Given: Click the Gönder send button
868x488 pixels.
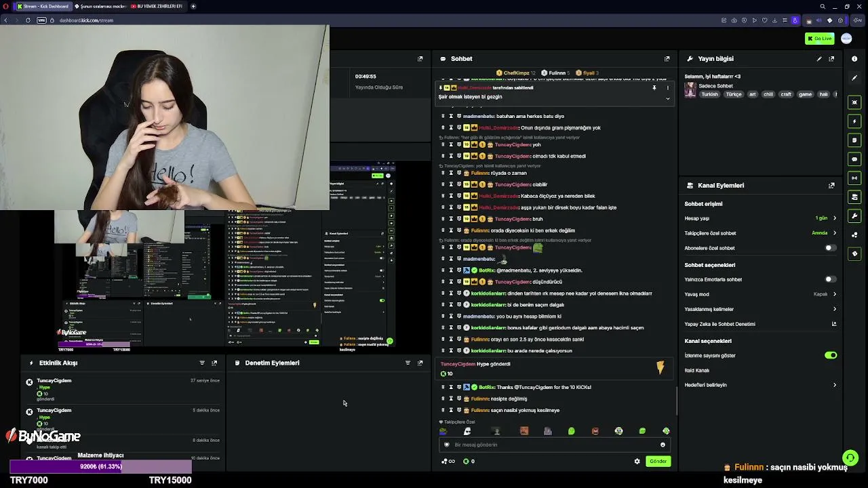Looking at the screenshot, I should click(x=658, y=462).
